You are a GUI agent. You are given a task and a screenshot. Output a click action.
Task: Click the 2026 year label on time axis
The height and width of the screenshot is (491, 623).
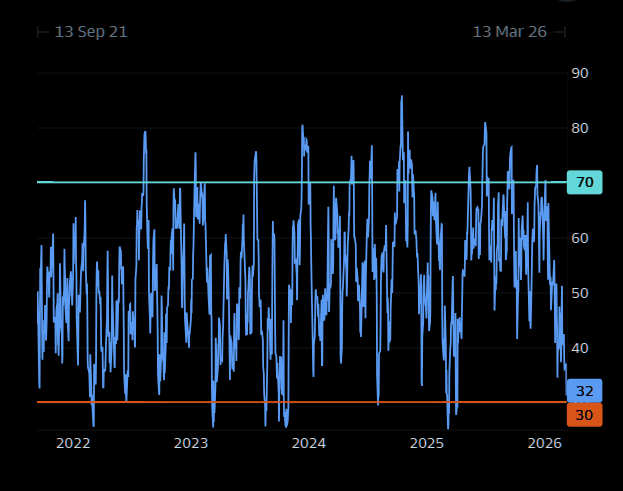pos(544,442)
